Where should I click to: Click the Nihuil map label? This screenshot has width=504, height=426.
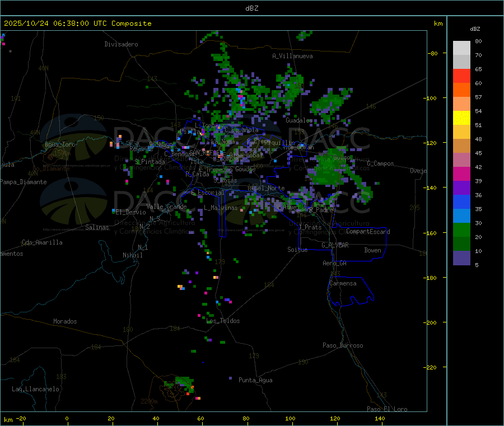[x=133, y=255]
